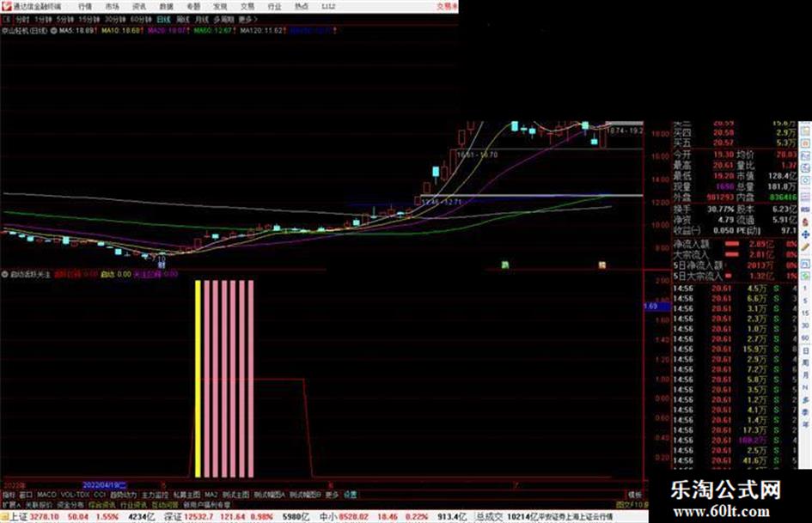Select the 30-minute sidebar shortcut
Image resolution: width=812 pixels, height=523 pixels.
click(x=806, y=325)
